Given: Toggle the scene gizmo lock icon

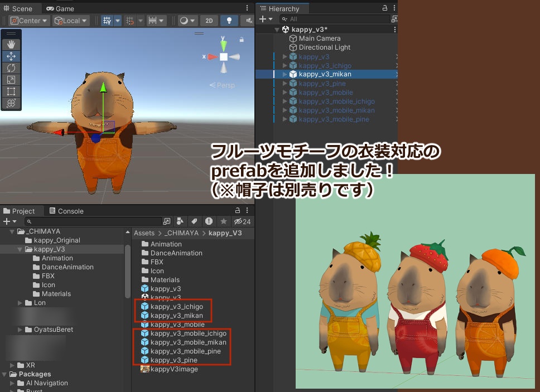Looking at the screenshot, I should pyautogui.click(x=242, y=40).
